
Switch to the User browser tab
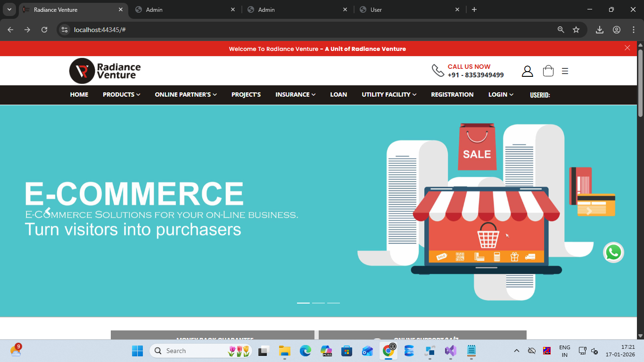pyautogui.click(x=408, y=9)
